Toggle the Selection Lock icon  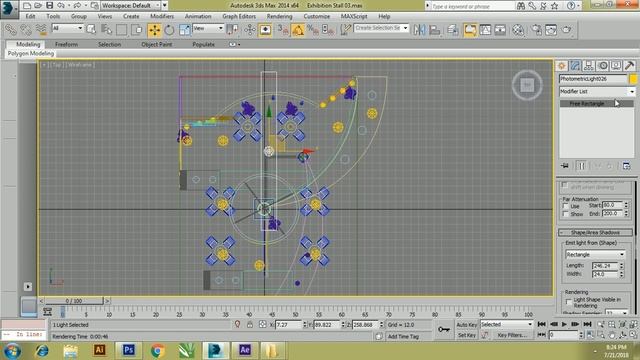point(250,324)
